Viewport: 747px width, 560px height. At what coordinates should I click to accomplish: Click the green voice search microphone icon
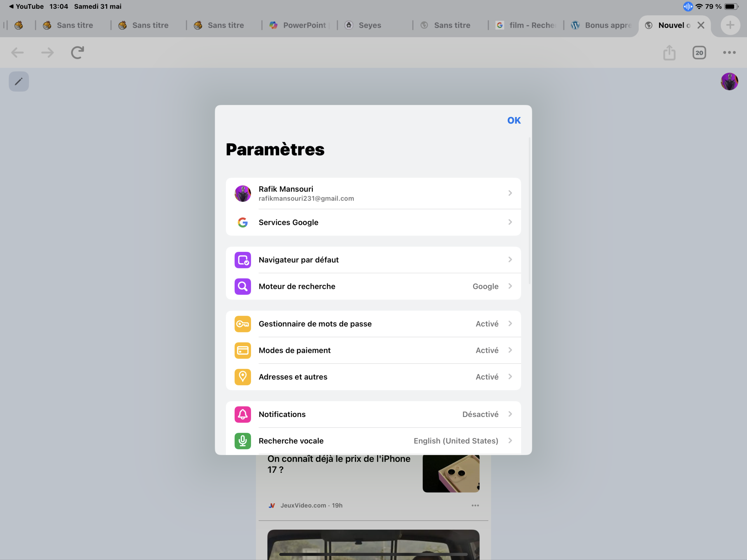[x=242, y=441]
